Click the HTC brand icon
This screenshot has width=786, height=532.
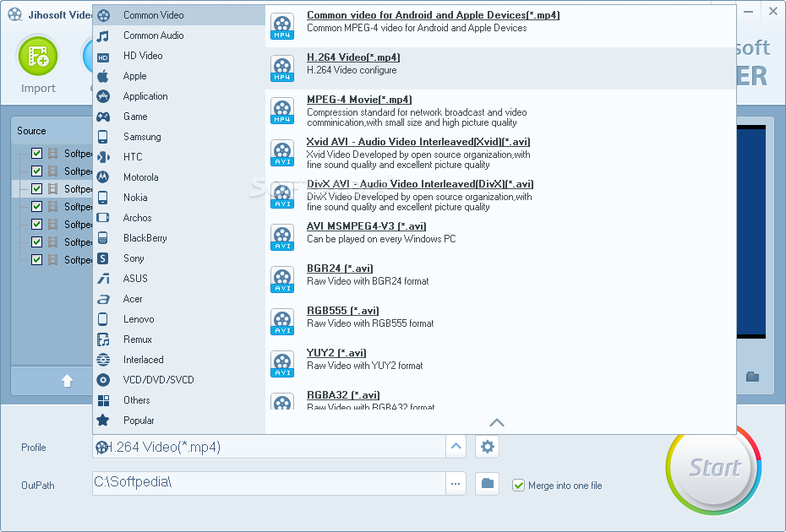click(103, 157)
